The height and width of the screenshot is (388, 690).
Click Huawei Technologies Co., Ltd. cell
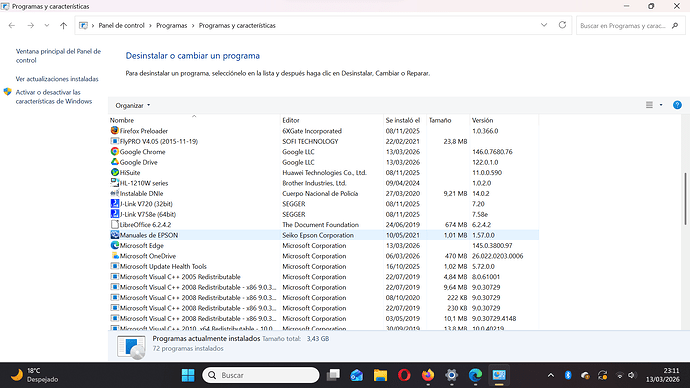(x=324, y=172)
